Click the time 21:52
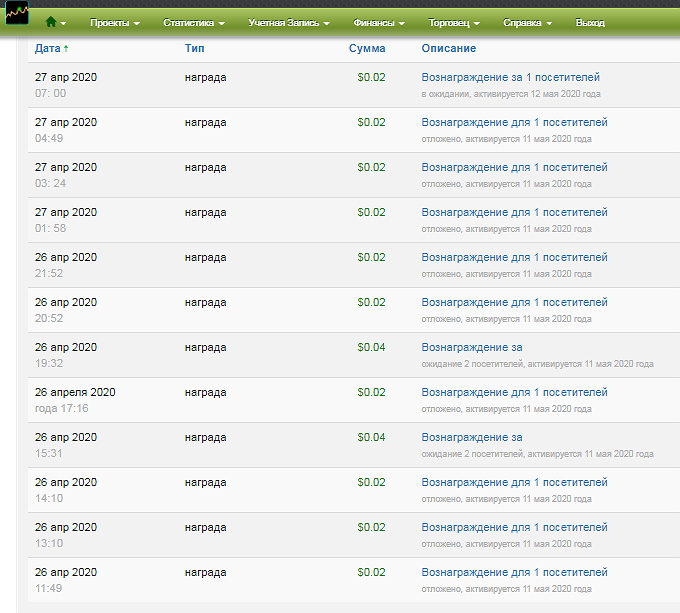 coord(49,273)
